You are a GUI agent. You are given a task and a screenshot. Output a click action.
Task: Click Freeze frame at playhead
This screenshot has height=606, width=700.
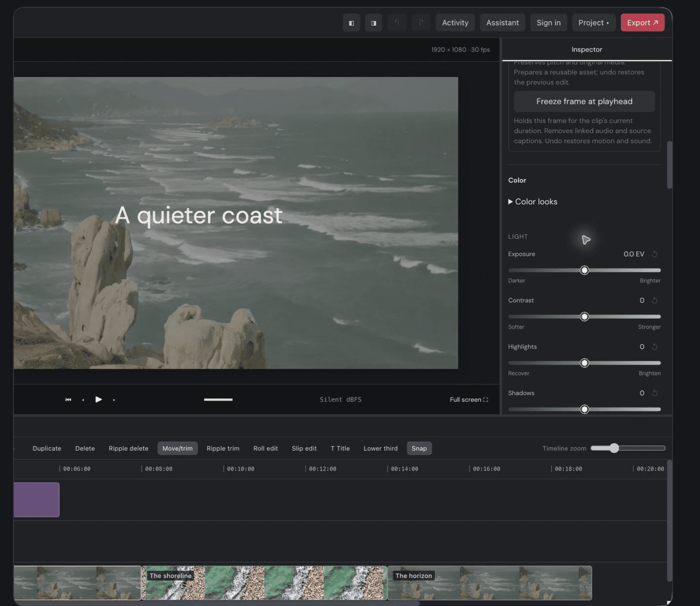[584, 102]
